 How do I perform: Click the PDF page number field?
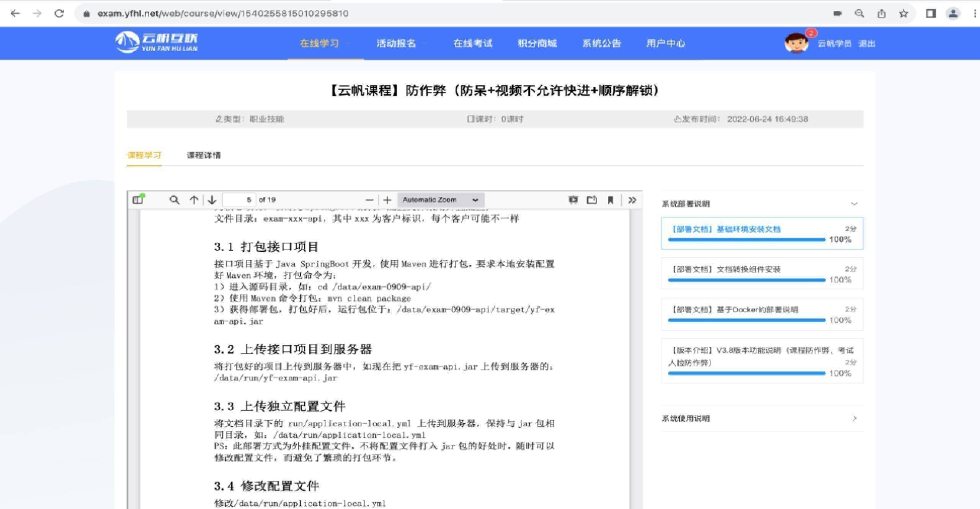click(x=238, y=200)
